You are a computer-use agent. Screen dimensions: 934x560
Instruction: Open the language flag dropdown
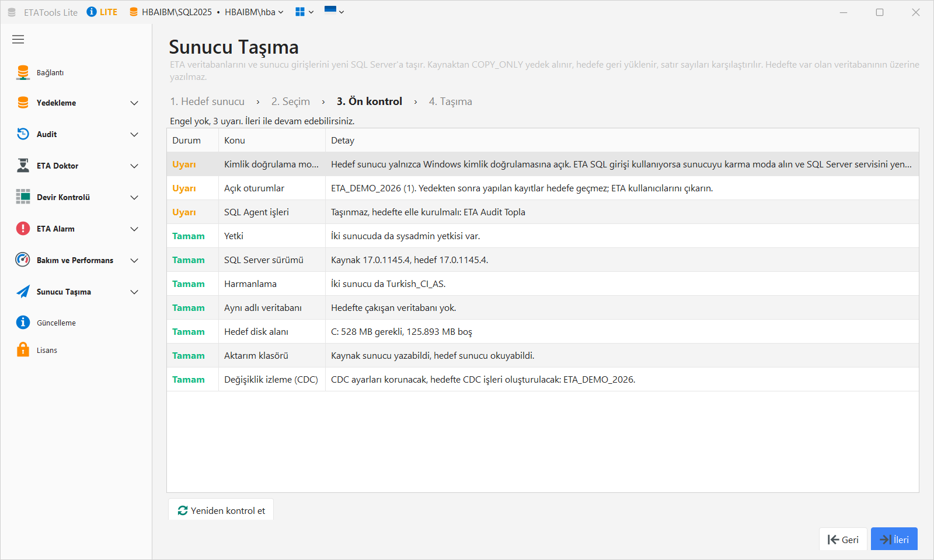tap(334, 11)
